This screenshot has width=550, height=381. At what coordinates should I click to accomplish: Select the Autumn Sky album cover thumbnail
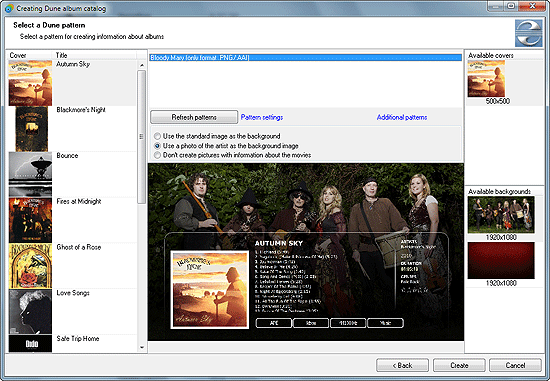point(30,83)
